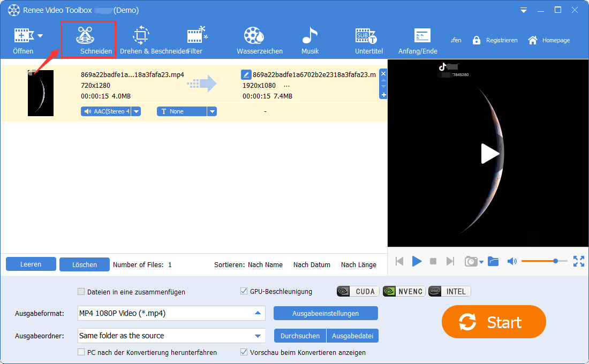Click the edit pencil icon beside output filename
The height and width of the screenshot is (364, 589).
point(246,75)
